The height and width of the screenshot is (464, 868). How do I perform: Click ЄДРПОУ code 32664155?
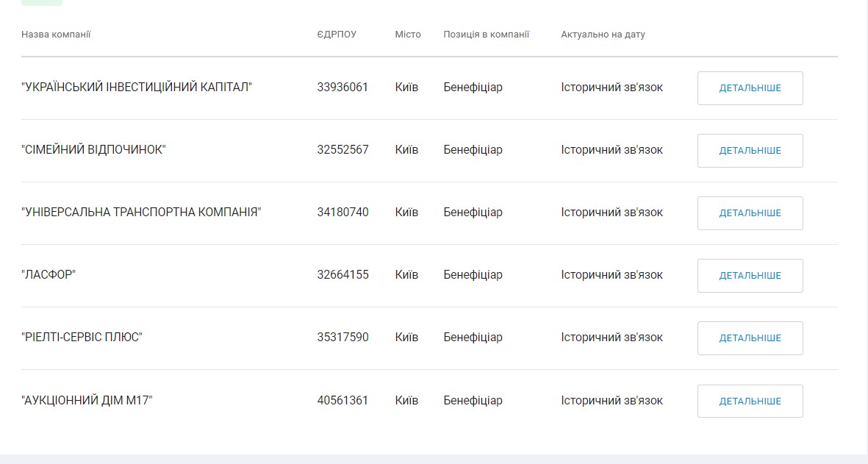point(343,275)
